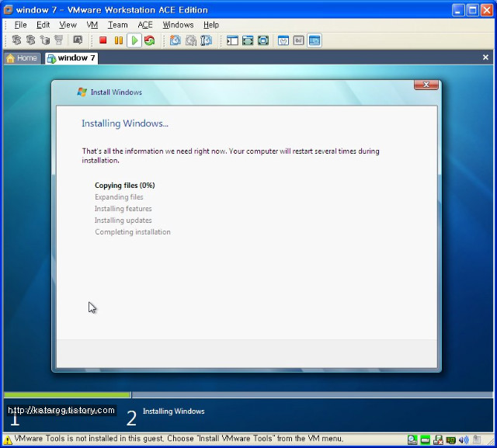The image size is (497, 448).
Task: Click the orange Suspend button
Action: point(119,40)
